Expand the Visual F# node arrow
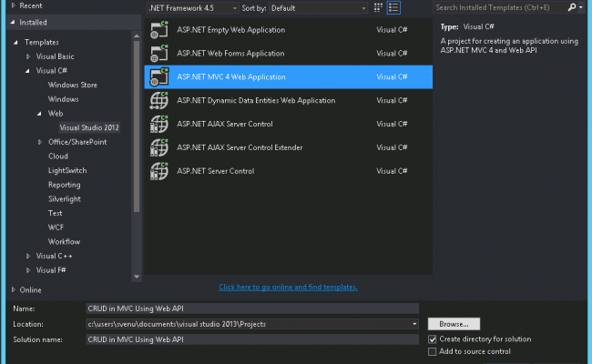592x364 pixels. pos(28,270)
